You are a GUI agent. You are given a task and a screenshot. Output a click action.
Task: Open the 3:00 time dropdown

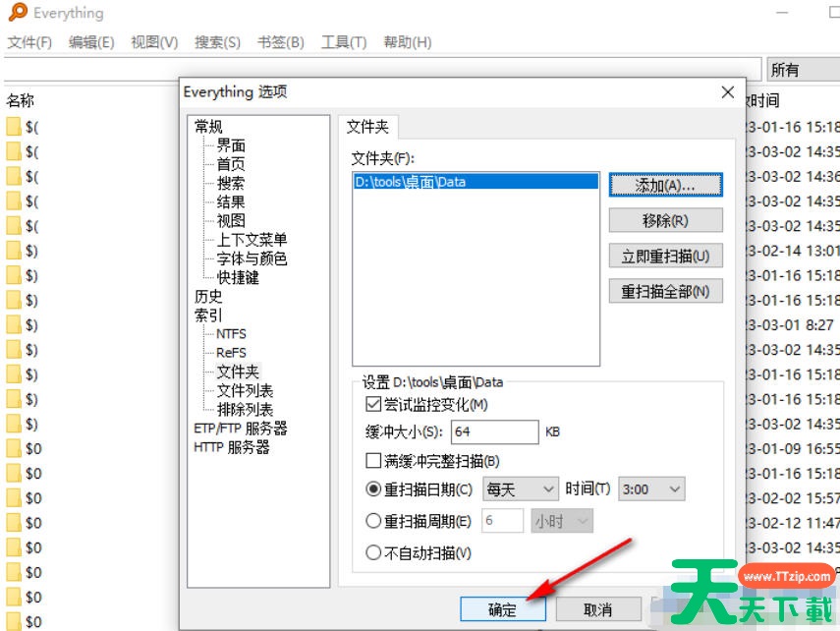[x=650, y=488]
